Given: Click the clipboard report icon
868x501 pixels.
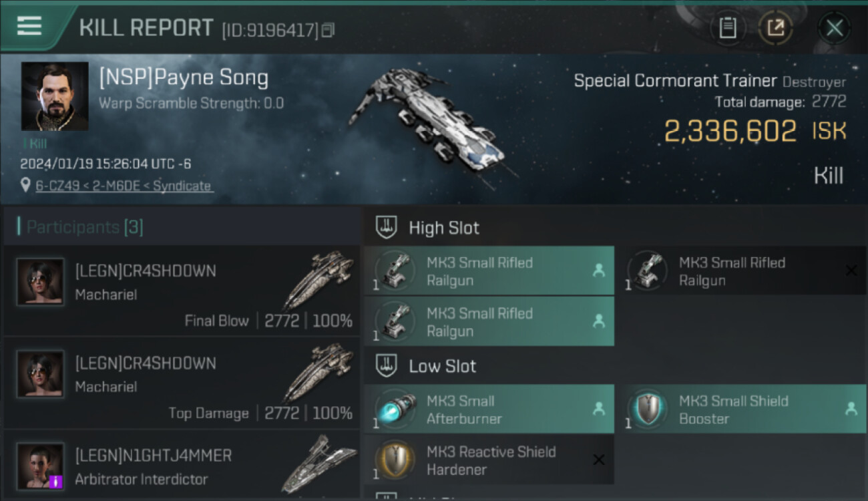Looking at the screenshot, I should point(727,28).
